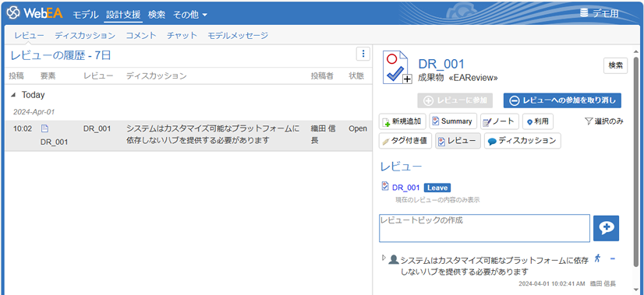Screen dimensions: 644x295
Task: Click the large DR_001 review artifact icon
Action: (397, 68)
